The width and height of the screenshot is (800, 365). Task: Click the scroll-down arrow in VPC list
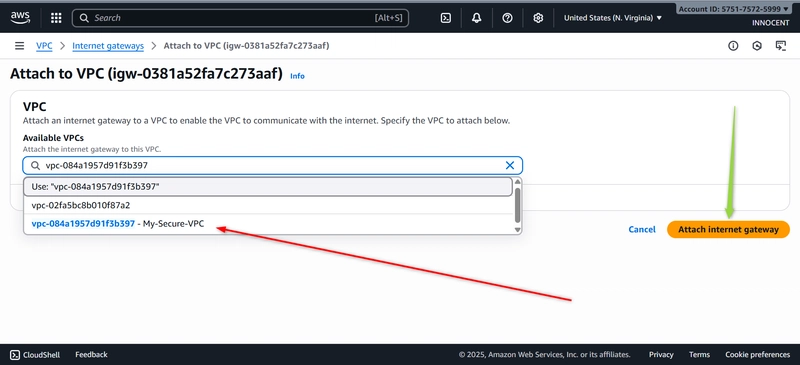[x=518, y=230]
